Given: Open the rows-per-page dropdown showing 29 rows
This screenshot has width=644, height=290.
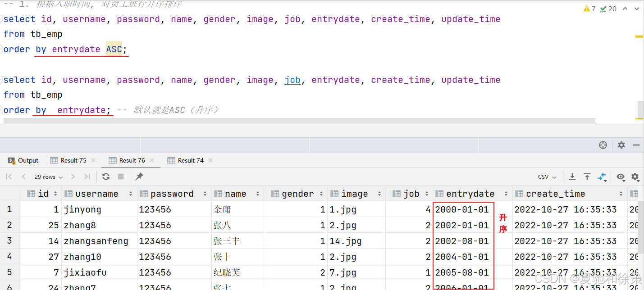Looking at the screenshot, I should point(49,177).
